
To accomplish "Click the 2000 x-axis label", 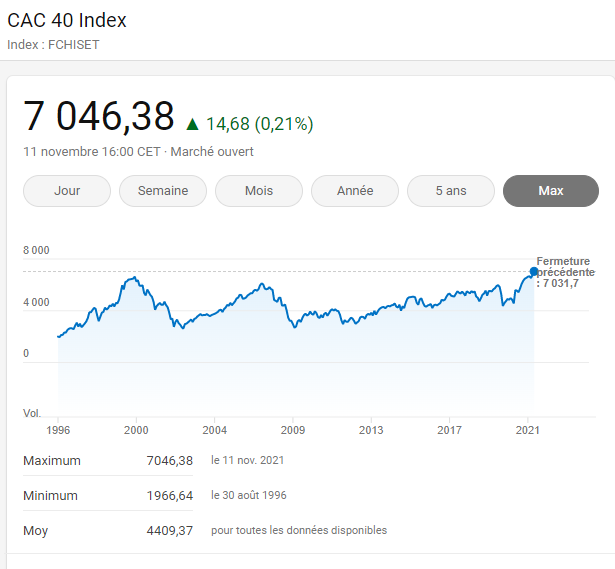I will (136, 430).
